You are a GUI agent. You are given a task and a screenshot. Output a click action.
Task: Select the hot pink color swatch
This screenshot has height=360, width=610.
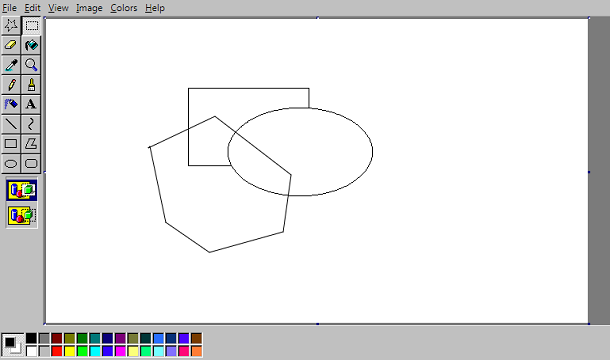point(184,351)
